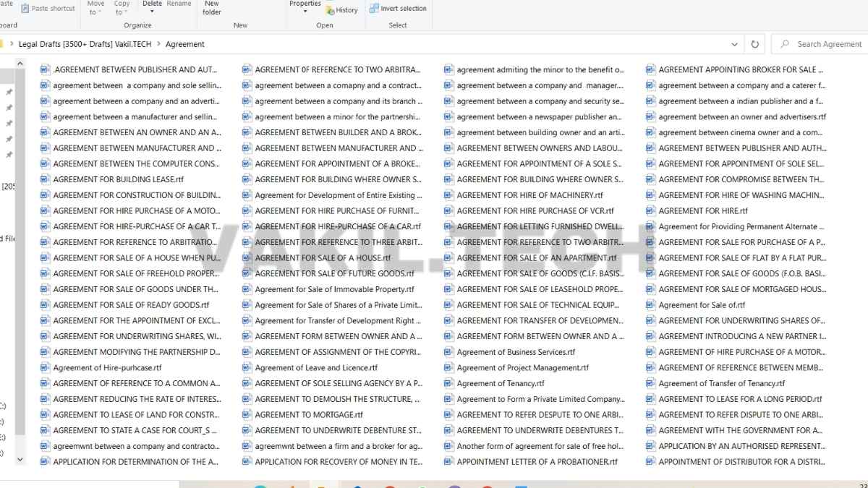This screenshot has height=488, width=868.
Task: Expand the Properties dropdown menu
Action: [305, 12]
